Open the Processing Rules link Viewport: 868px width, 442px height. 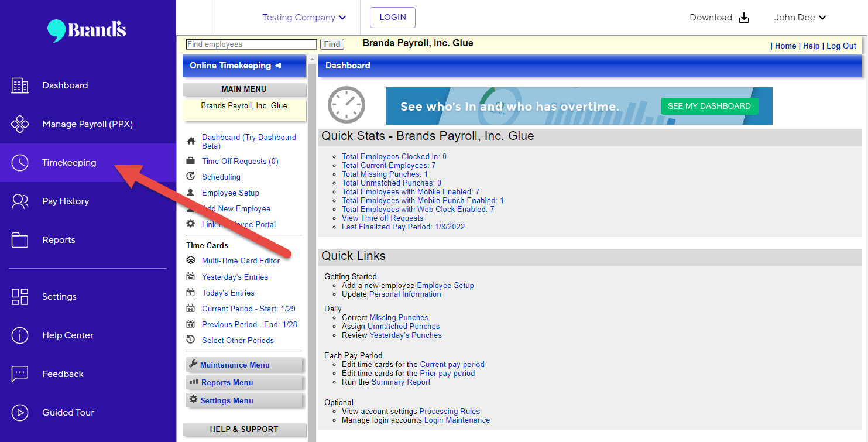pyautogui.click(x=450, y=411)
